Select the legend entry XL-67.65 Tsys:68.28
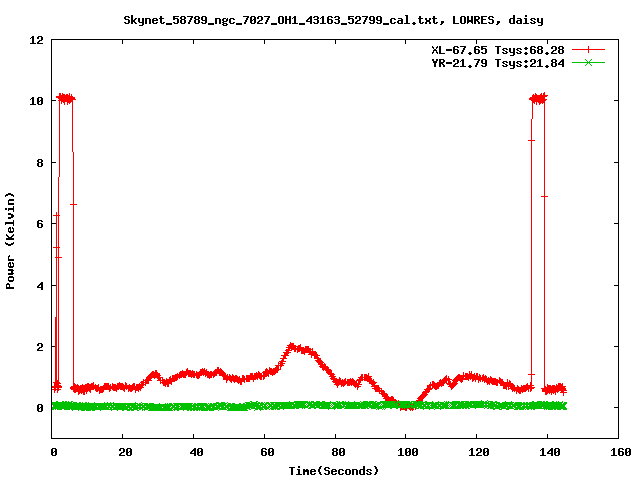This screenshot has height=480, width=640. click(498, 50)
